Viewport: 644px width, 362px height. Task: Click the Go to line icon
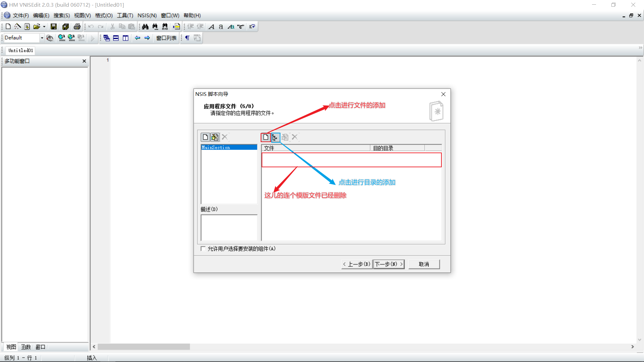click(176, 26)
